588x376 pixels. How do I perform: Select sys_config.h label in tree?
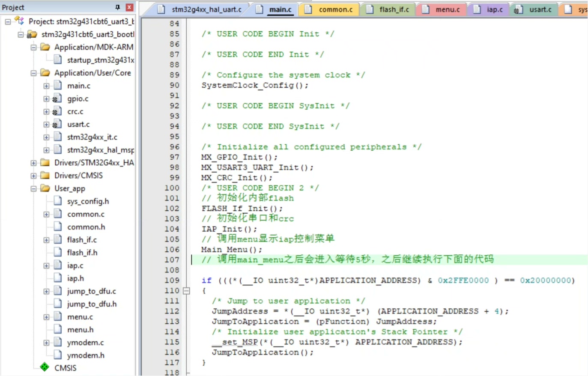(88, 201)
